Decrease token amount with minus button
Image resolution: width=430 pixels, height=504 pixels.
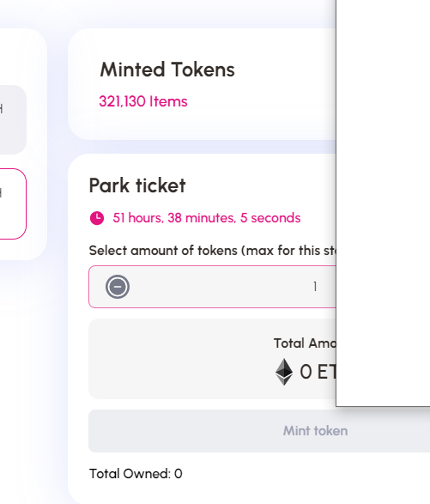click(x=118, y=287)
